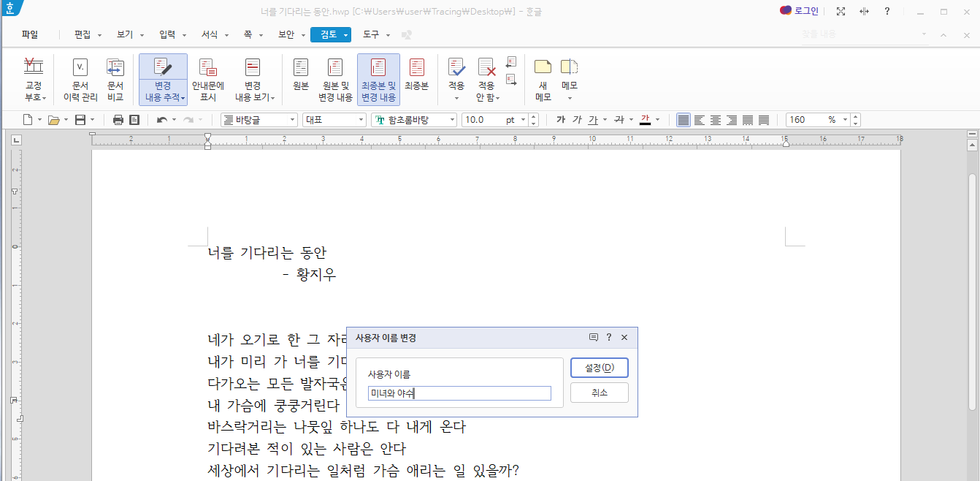Viewport: 980px width, 481px height.
Task: Click 설정(D) button in dialog
Action: click(599, 368)
